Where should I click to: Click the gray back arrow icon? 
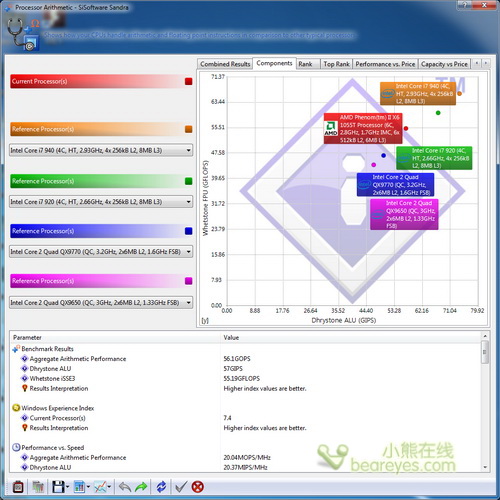click(x=125, y=487)
